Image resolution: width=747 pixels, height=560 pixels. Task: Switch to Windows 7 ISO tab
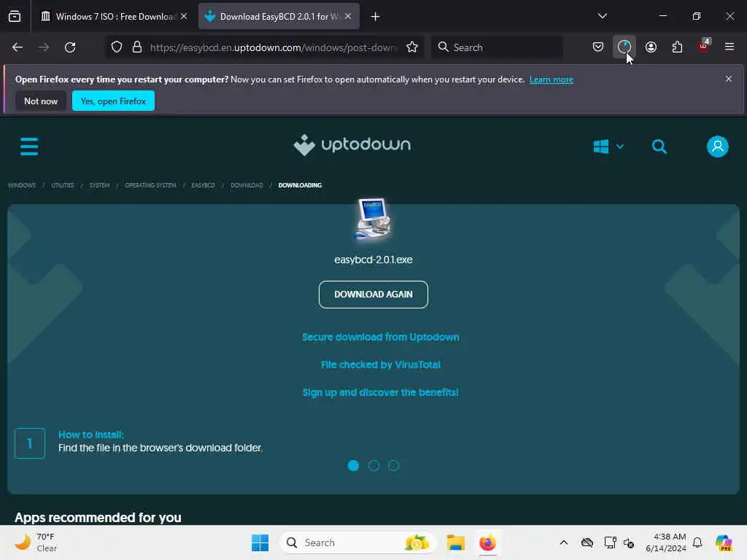click(113, 16)
